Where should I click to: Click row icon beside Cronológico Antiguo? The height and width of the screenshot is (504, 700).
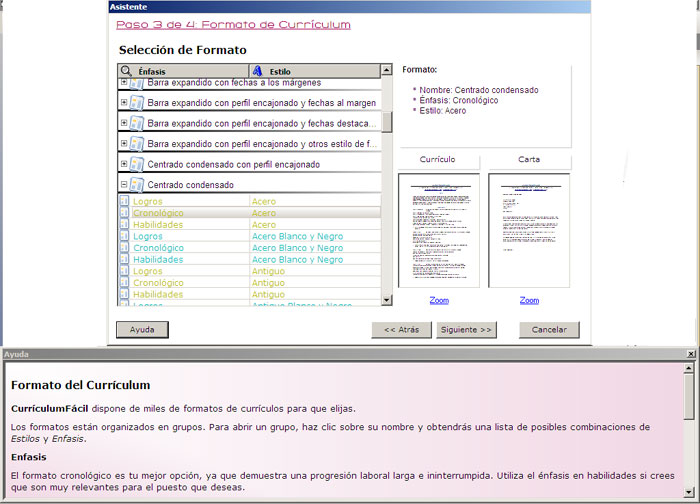point(124,282)
